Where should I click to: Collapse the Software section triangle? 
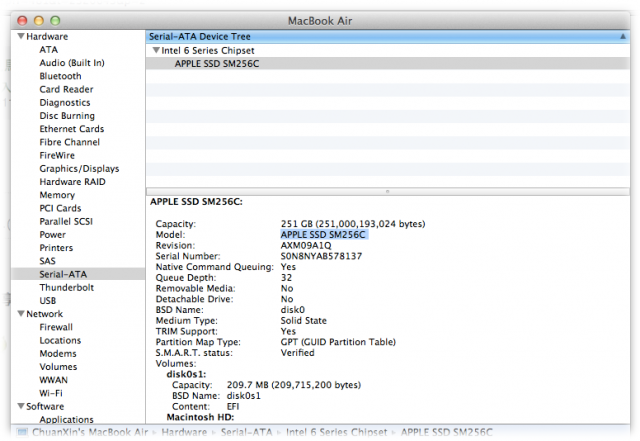(21, 406)
